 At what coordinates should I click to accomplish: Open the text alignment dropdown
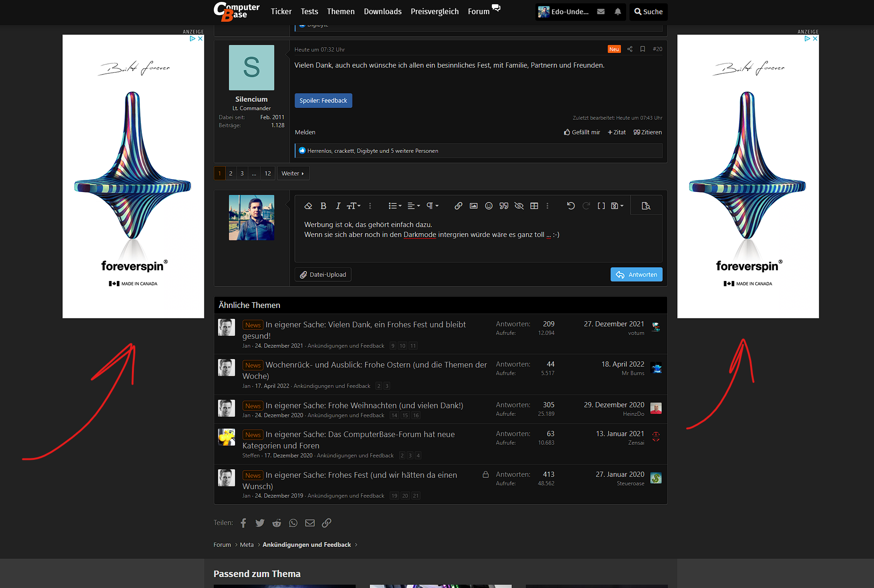coord(413,205)
